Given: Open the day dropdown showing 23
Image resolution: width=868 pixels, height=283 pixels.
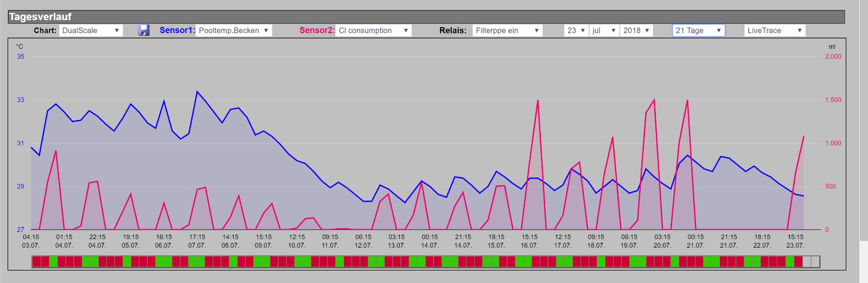Looking at the screenshot, I should pyautogui.click(x=576, y=30).
